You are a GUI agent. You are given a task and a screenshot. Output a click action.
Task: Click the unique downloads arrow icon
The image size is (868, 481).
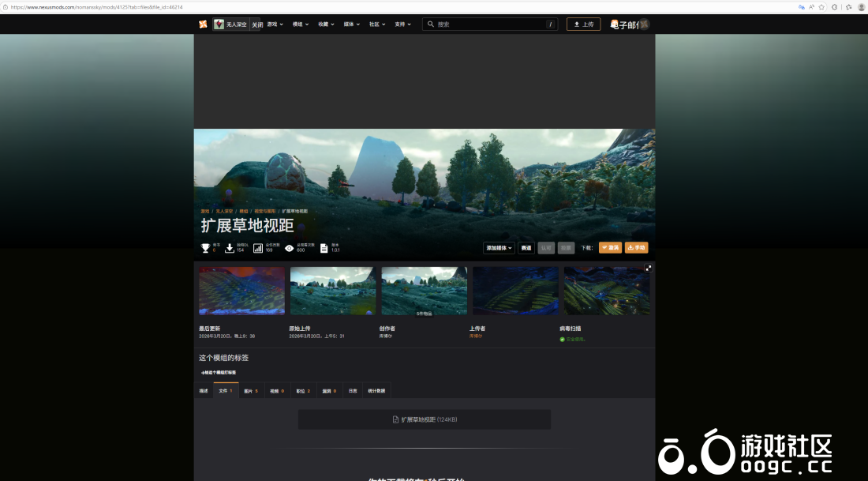point(230,248)
